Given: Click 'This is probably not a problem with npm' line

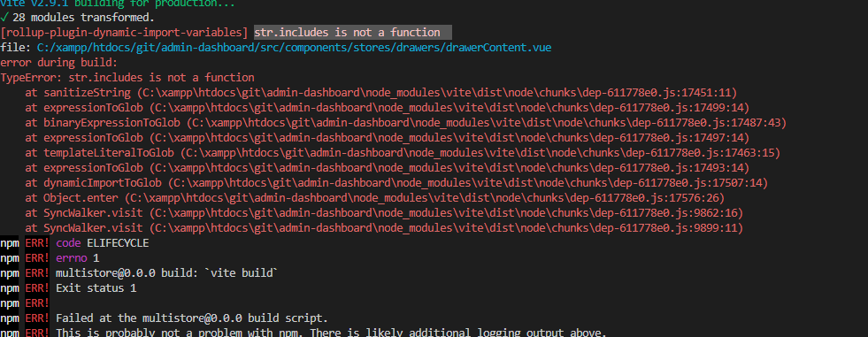Looking at the screenshot, I should [331, 333].
